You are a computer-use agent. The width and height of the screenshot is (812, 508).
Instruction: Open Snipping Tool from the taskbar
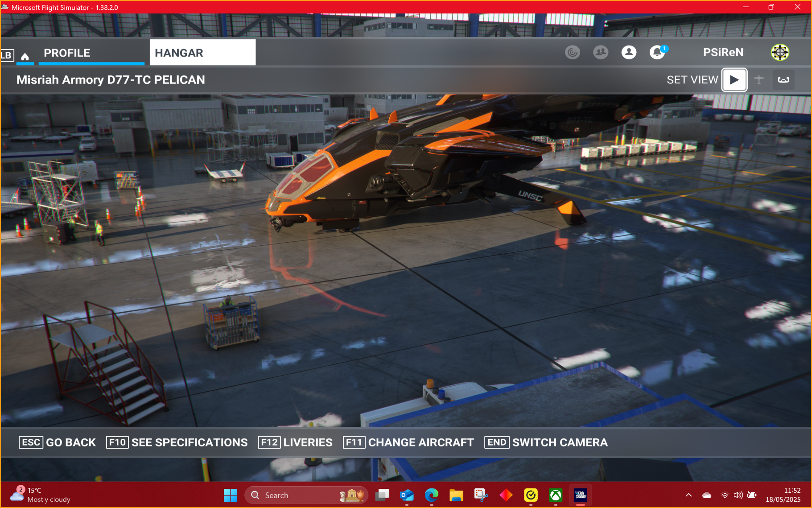pyautogui.click(x=481, y=495)
